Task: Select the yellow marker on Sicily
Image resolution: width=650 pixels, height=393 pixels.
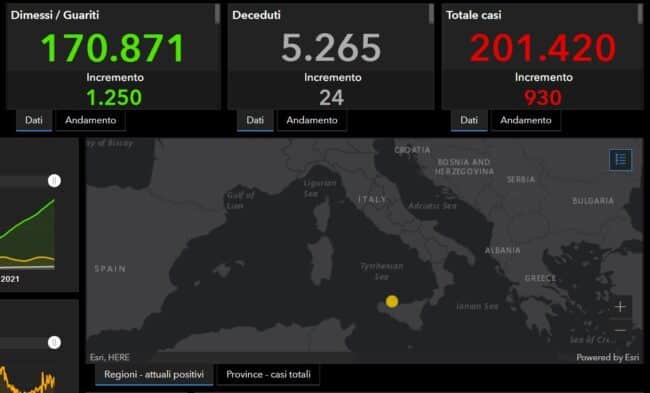Action: pyautogui.click(x=392, y=301)
